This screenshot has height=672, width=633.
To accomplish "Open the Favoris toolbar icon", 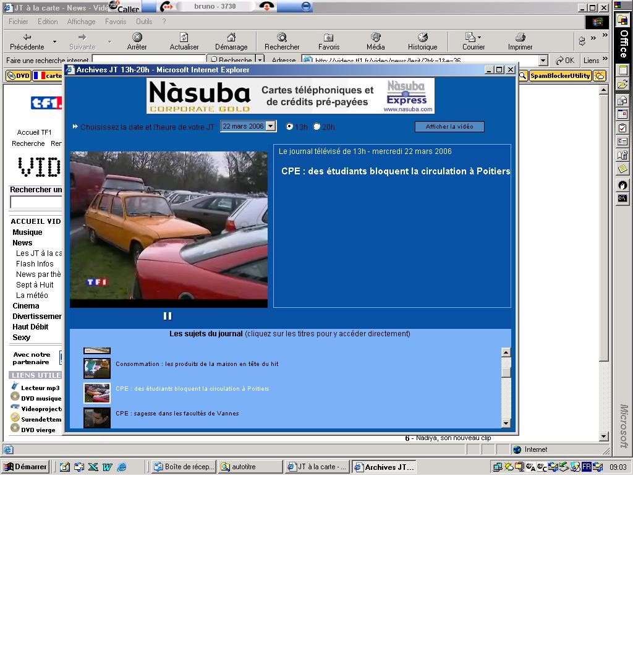I will 329,37.
